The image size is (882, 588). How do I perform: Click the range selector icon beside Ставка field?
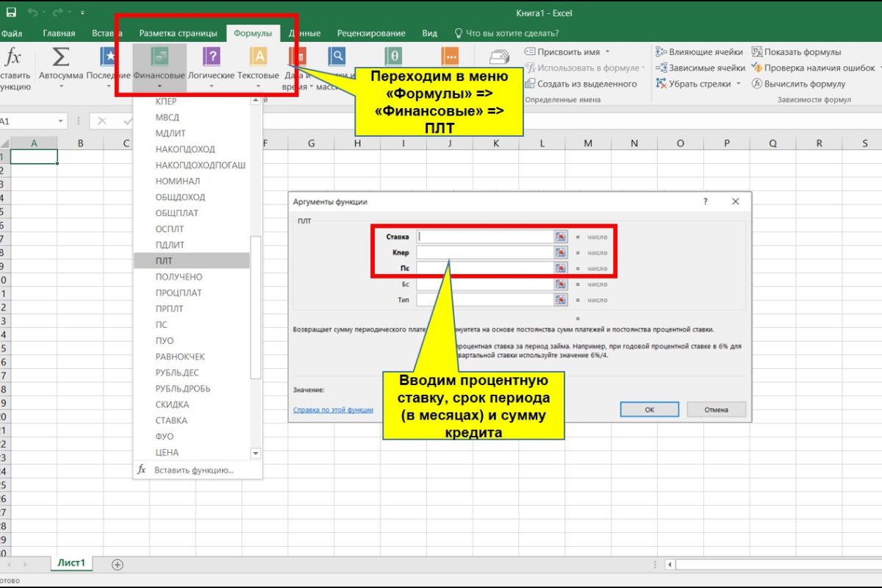coord(562,237)
